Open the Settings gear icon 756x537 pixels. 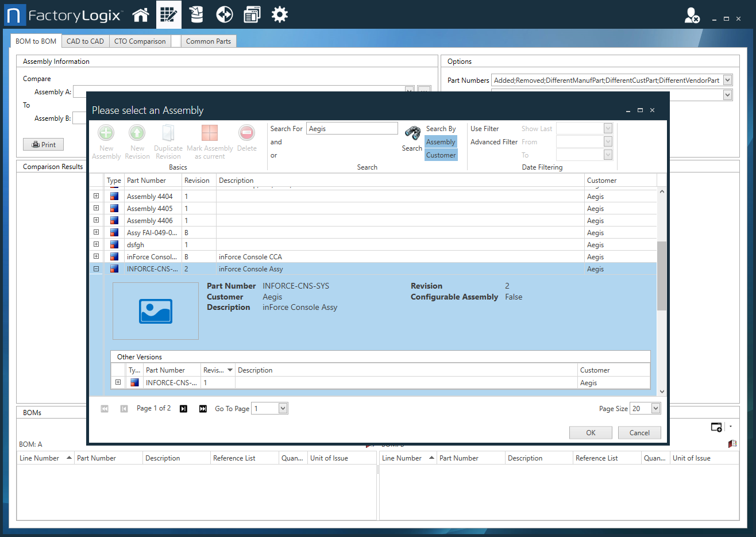click(x=280, y=15)
